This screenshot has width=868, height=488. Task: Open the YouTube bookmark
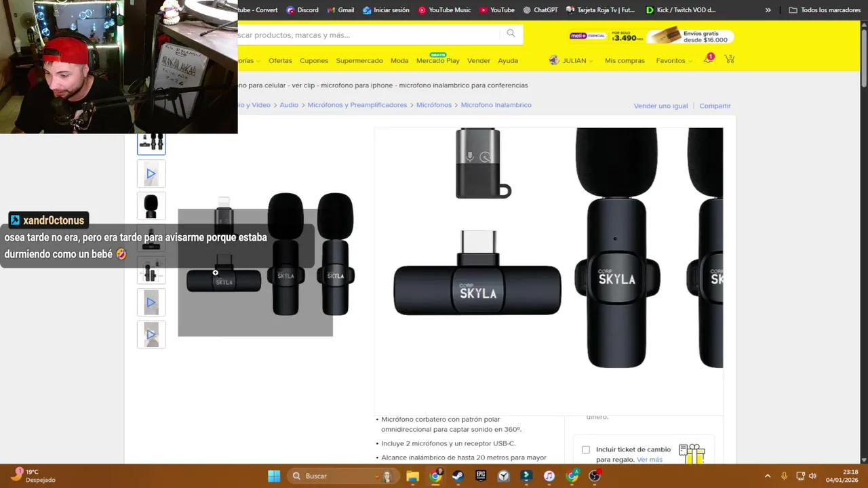pos(497,10)
